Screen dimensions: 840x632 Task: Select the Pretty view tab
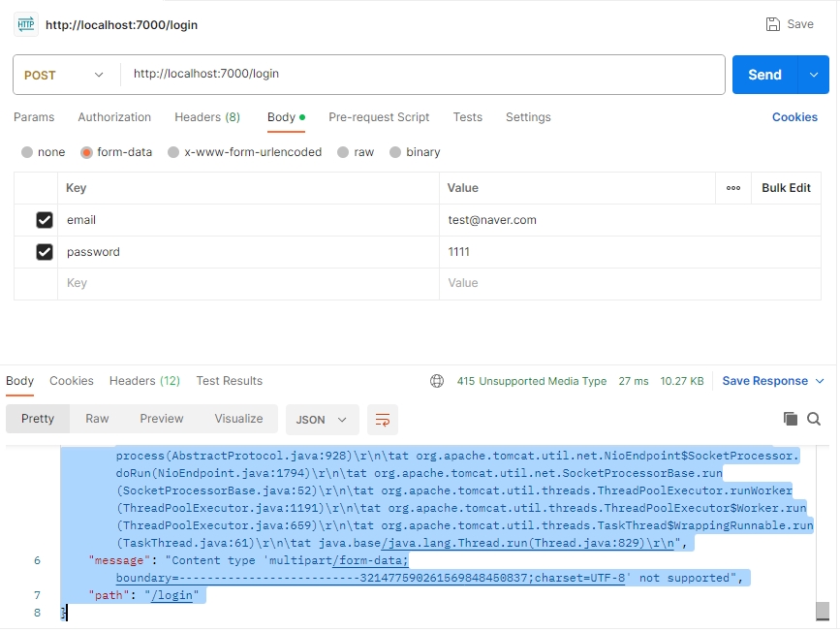coord(38,419)
